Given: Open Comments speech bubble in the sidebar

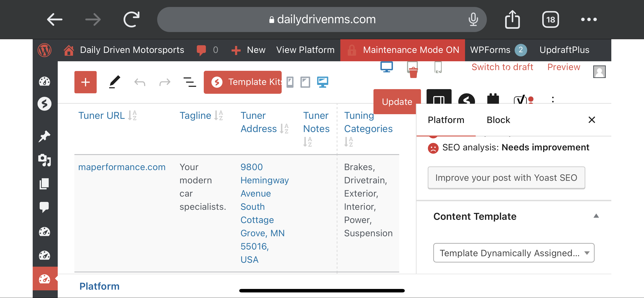Looking at the screenshot, I should 45,207.
